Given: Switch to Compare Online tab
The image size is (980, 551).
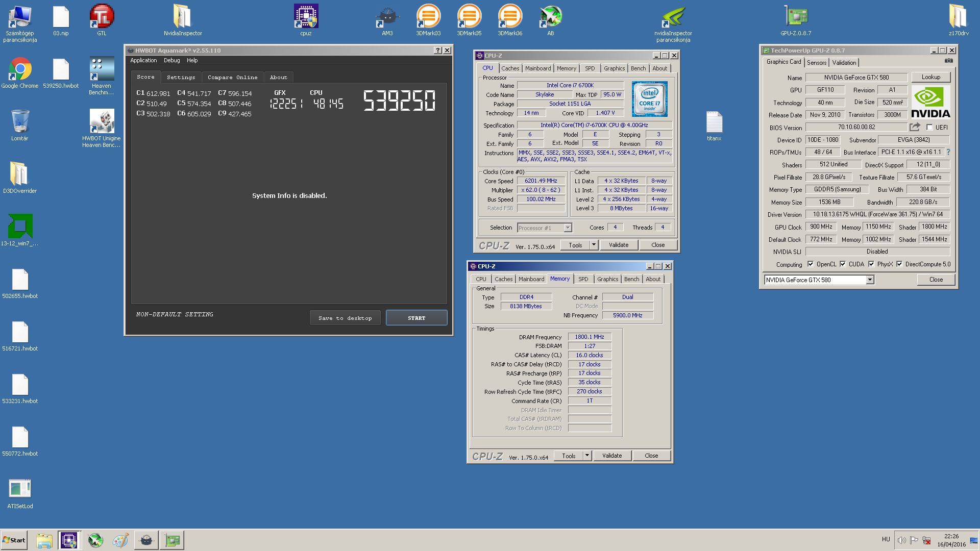Looking at the screenshot, I should 232,78.
